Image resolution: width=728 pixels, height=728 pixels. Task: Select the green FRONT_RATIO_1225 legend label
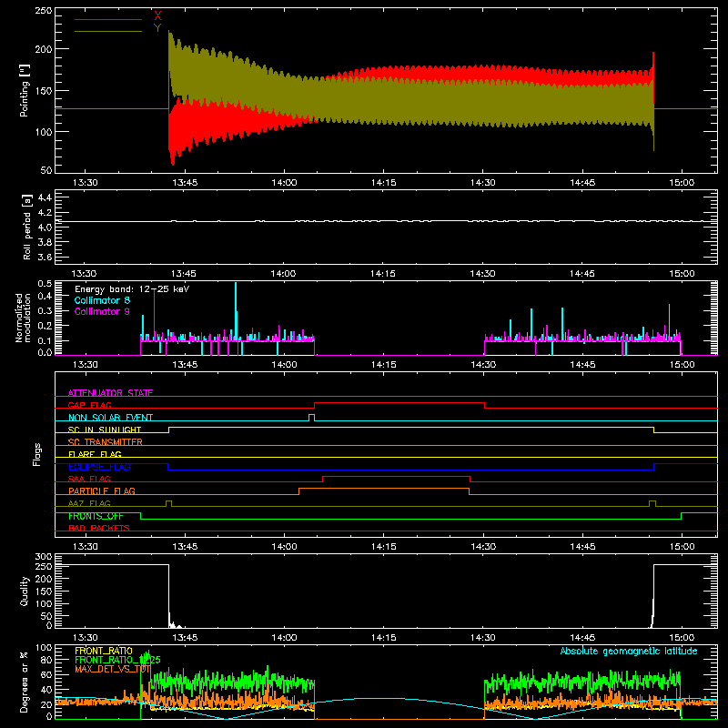click(x=117, y=660)
